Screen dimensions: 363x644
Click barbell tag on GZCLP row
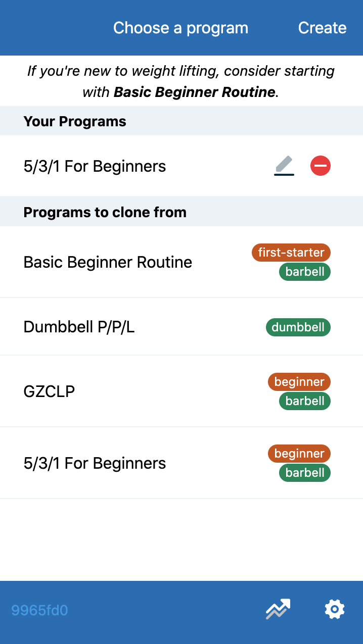pyautogui.click(x=305, y=401)
